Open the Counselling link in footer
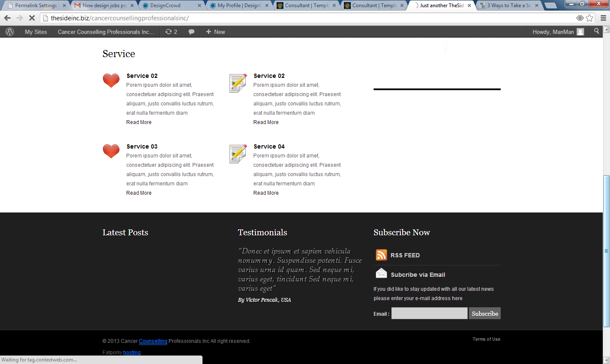The height and width of the screenshot is (364, 610). click(153, 341)
